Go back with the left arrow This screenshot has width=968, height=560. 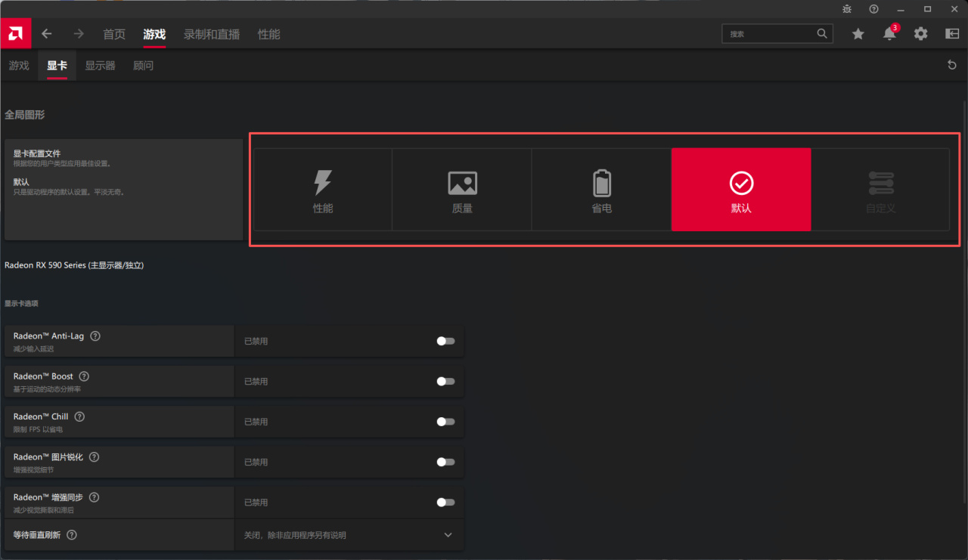coord(47,34)
